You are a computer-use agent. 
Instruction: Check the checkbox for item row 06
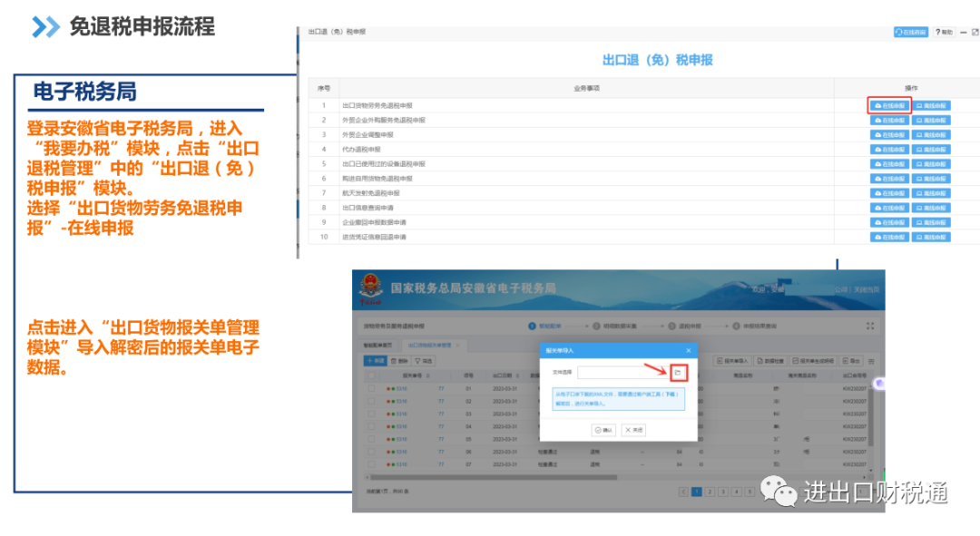(x=371, y=451)
